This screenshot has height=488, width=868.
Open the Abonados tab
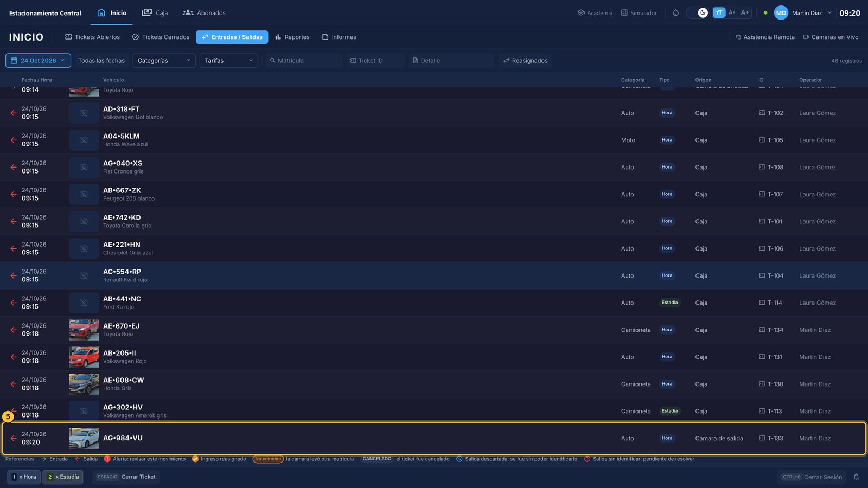204,13
